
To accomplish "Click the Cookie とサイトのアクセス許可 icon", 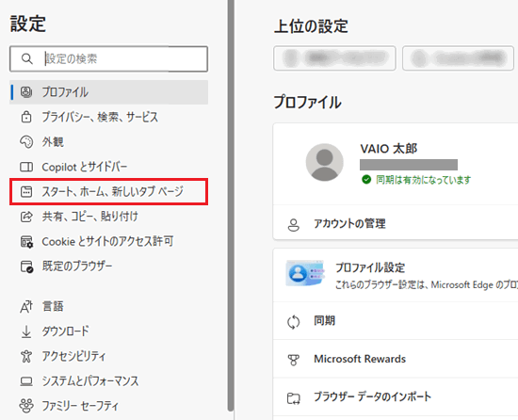I will coord(26,242).
